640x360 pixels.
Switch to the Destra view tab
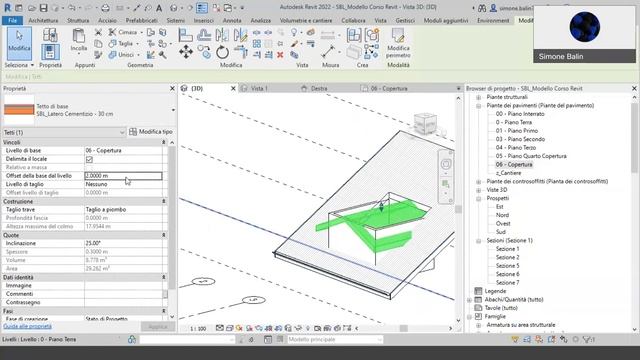(x=319, y=88)
